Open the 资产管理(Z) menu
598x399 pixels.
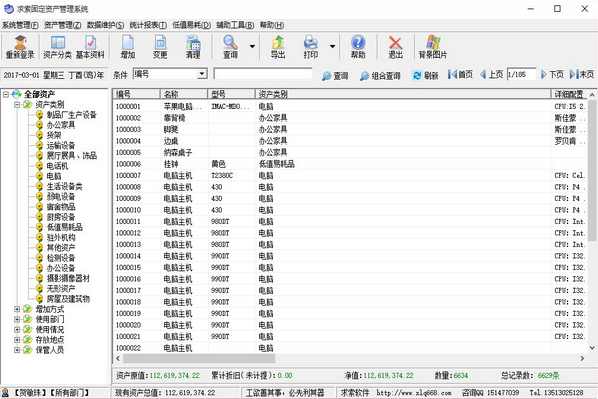pos(63,25)
